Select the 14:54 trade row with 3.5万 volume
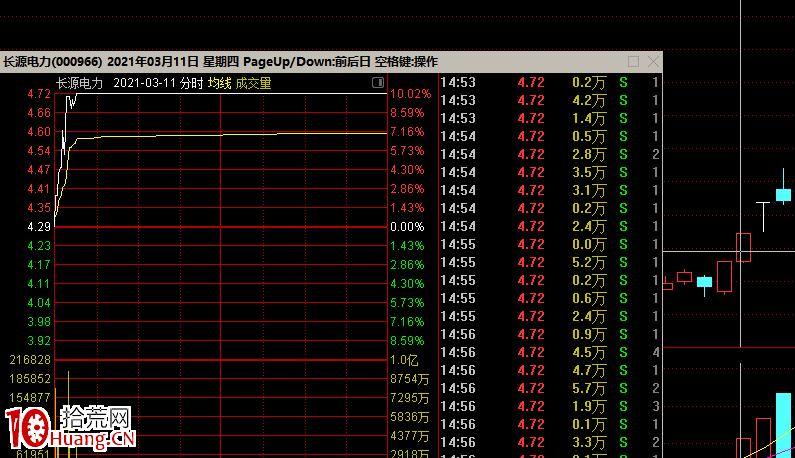Screen dimensions: 795x458 coord(550,172)
